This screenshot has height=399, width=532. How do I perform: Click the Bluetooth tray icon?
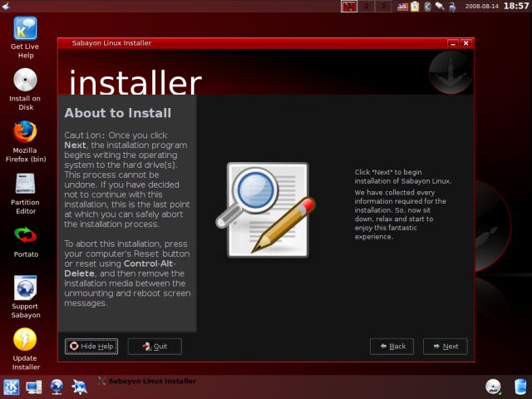click(x=427, y=7)
